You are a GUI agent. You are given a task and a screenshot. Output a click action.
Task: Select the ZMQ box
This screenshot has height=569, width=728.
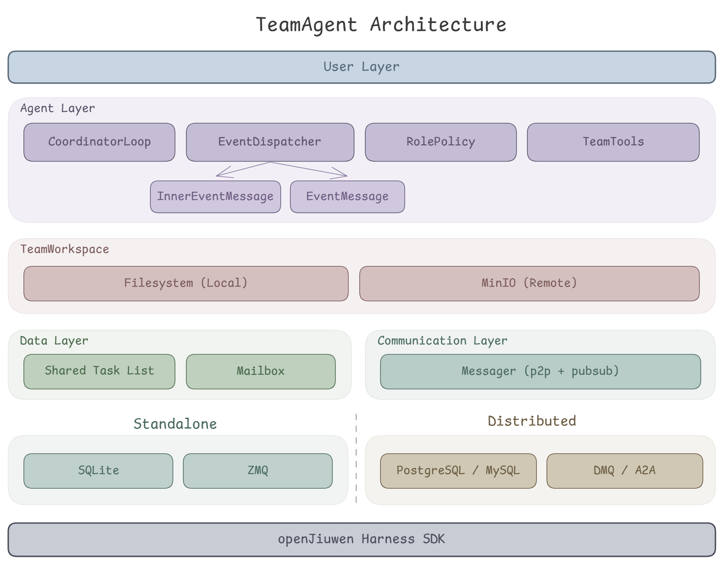(257, 471)
